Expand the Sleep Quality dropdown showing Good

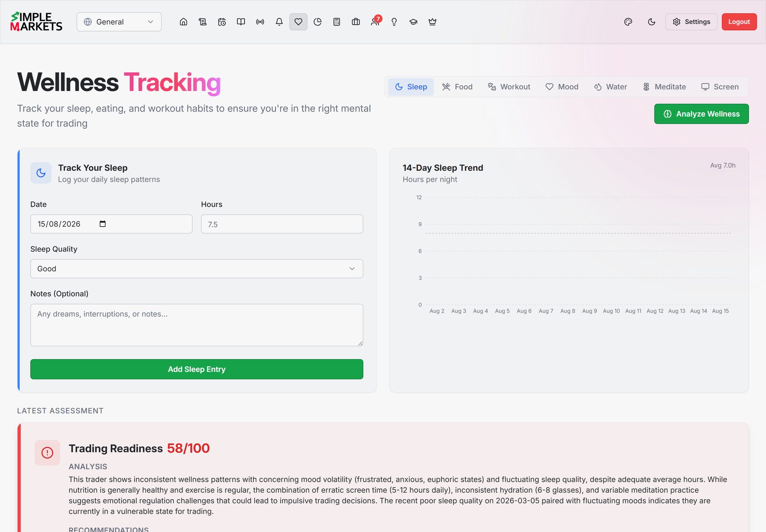[197, 269]
